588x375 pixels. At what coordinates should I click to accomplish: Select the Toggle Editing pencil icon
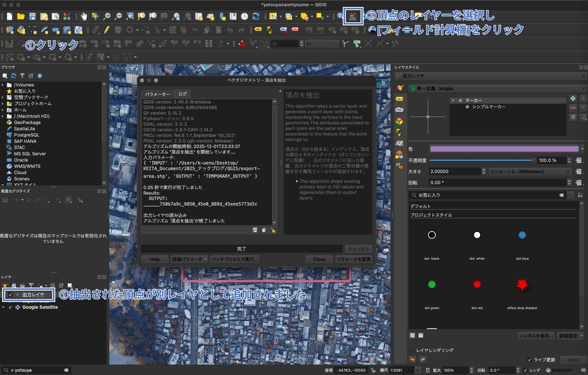pyautogui.click(x=106, y=30)
